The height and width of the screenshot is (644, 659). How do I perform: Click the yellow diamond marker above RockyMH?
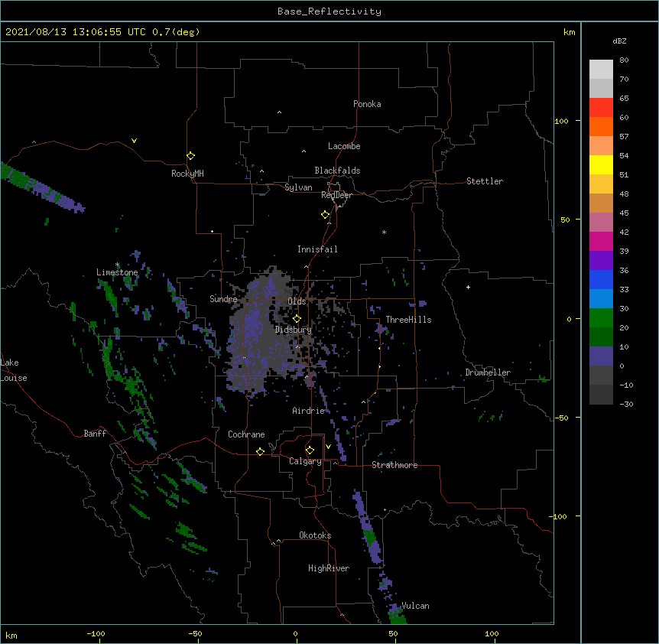[190, 156]
